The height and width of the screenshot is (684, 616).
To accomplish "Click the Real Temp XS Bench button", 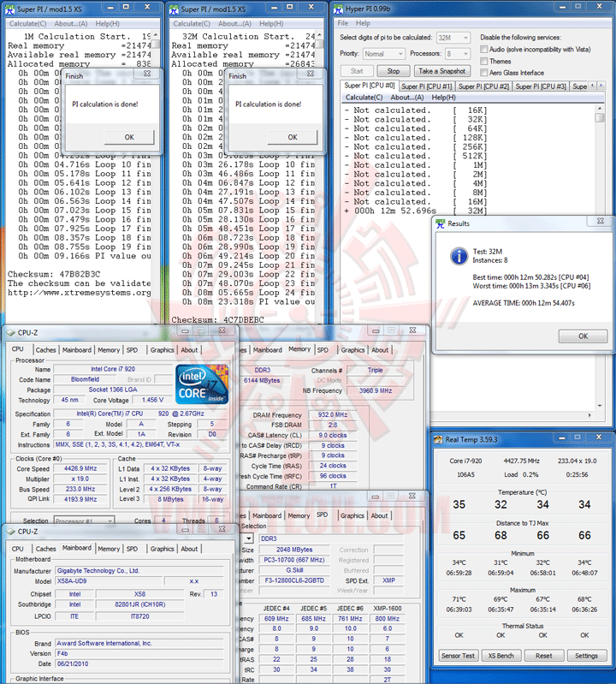I will pos(500,656).
